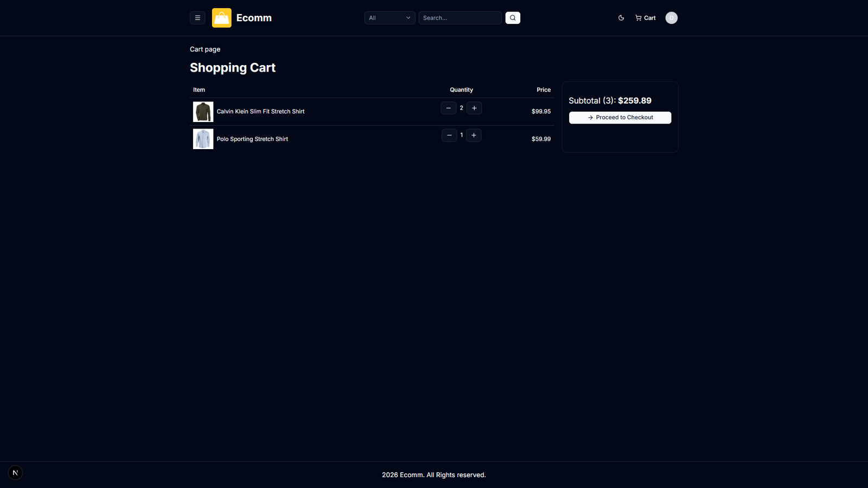Increase Polo Sporting shirt quantity
This screenshot has height=488, width=868.
click(474, 135)
